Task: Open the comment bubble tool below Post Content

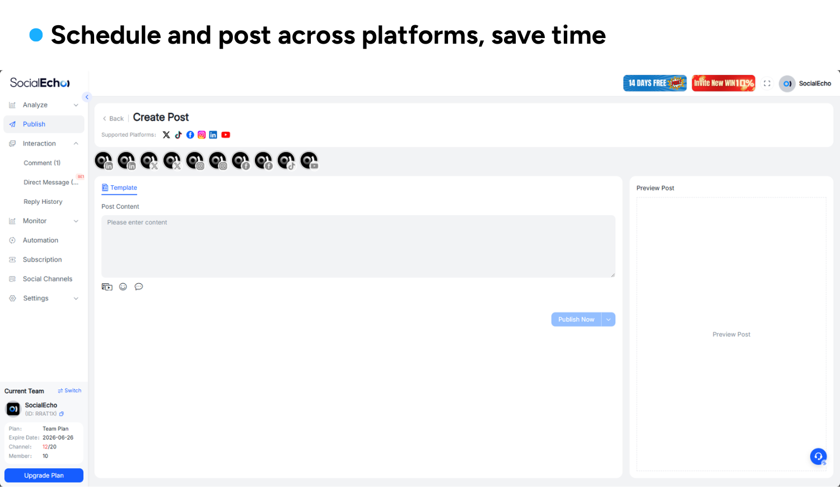Action: (139, 286)
